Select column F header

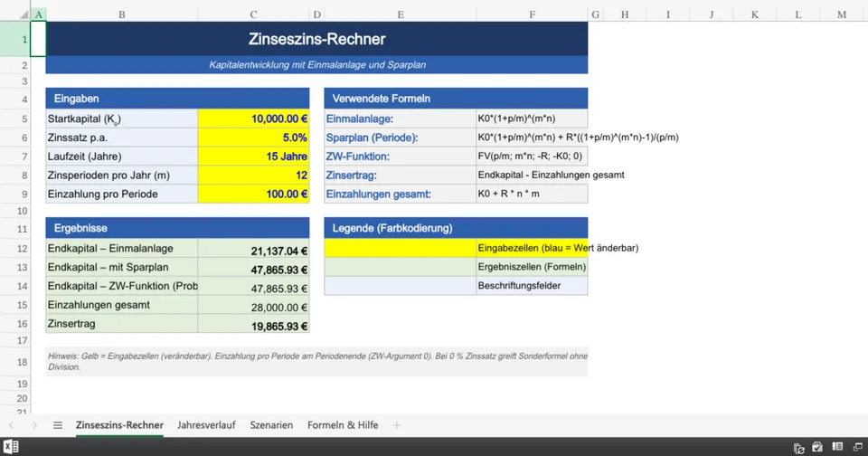tap(532, 15)
